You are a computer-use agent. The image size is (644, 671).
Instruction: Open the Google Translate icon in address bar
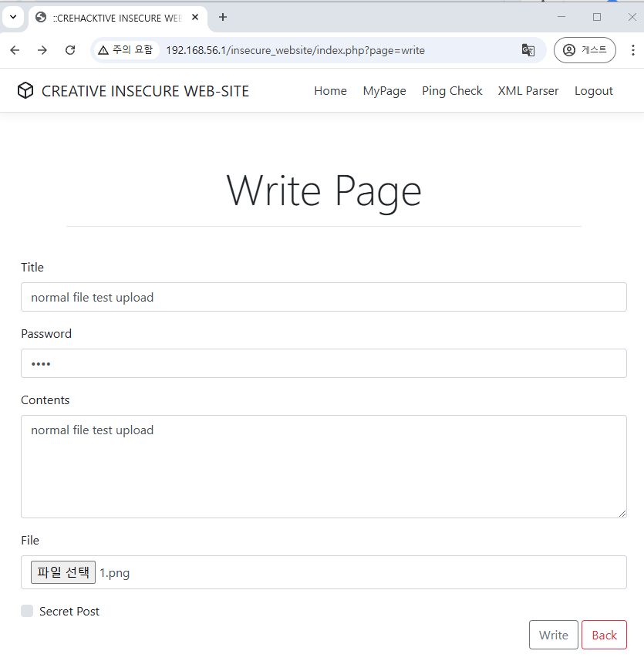click(x=528, y=50)
